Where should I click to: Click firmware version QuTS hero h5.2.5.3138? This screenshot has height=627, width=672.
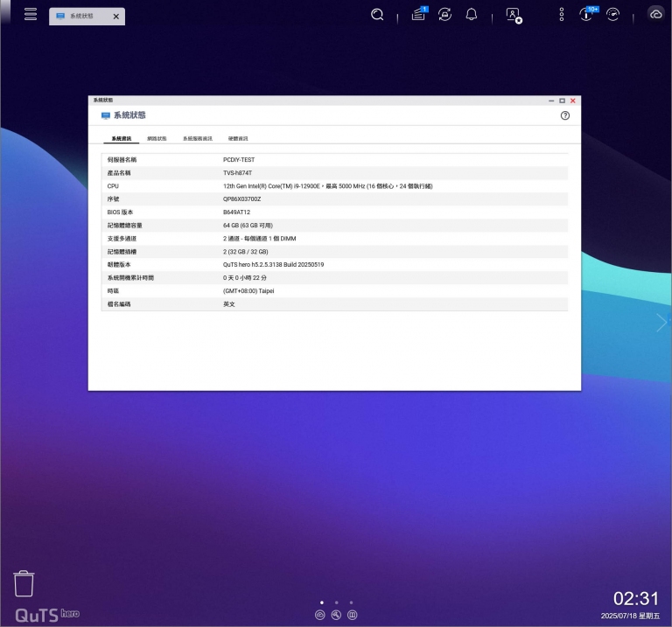pos(273,265)
